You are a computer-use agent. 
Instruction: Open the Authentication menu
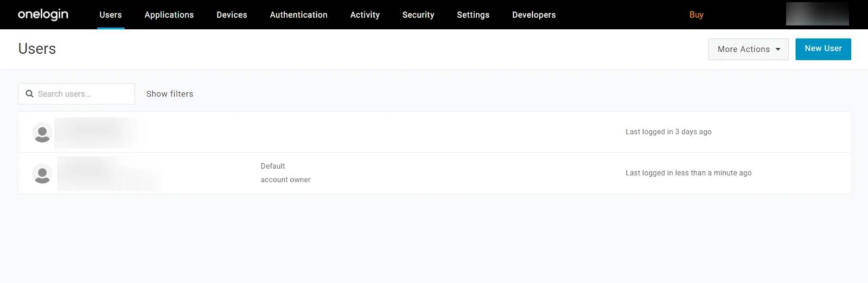click(x=298, y=15)
